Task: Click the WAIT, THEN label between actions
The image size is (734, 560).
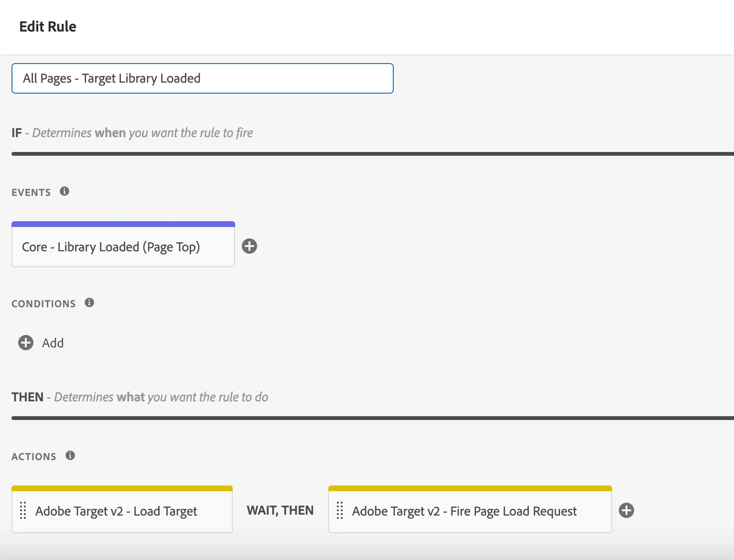Action: 280,511
